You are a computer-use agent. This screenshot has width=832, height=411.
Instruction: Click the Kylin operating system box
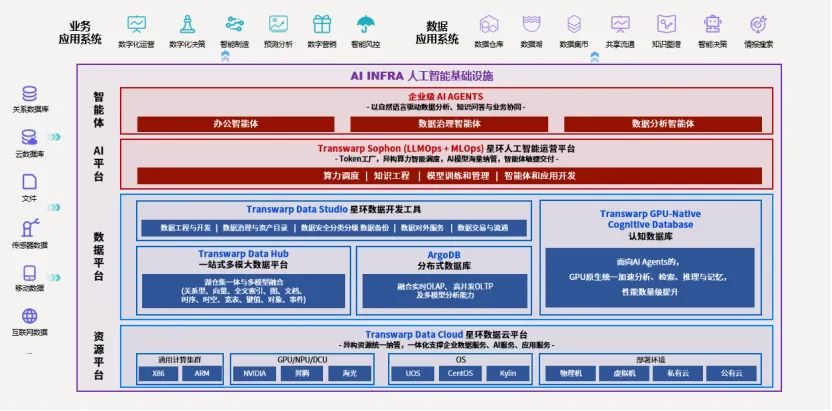[508, 373]
